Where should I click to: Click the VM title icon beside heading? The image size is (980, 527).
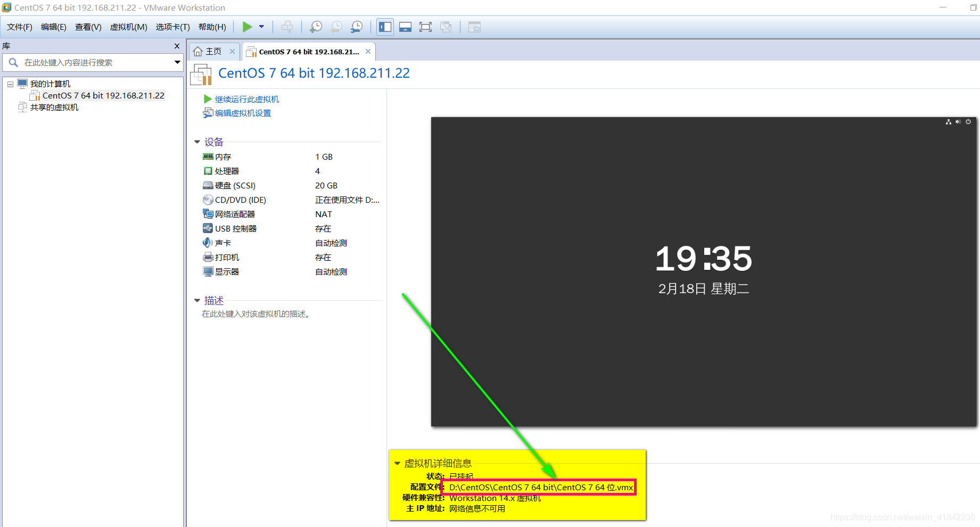(201, 74)
